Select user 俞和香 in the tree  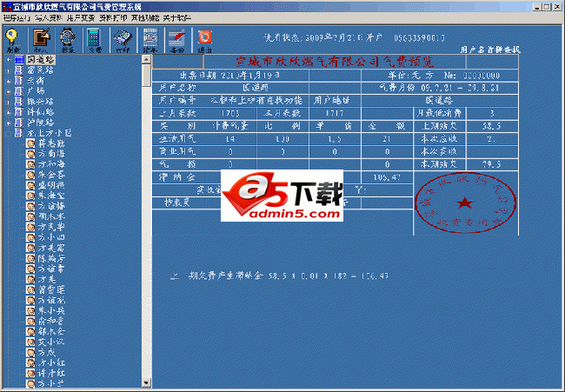(x=51, y=321)
